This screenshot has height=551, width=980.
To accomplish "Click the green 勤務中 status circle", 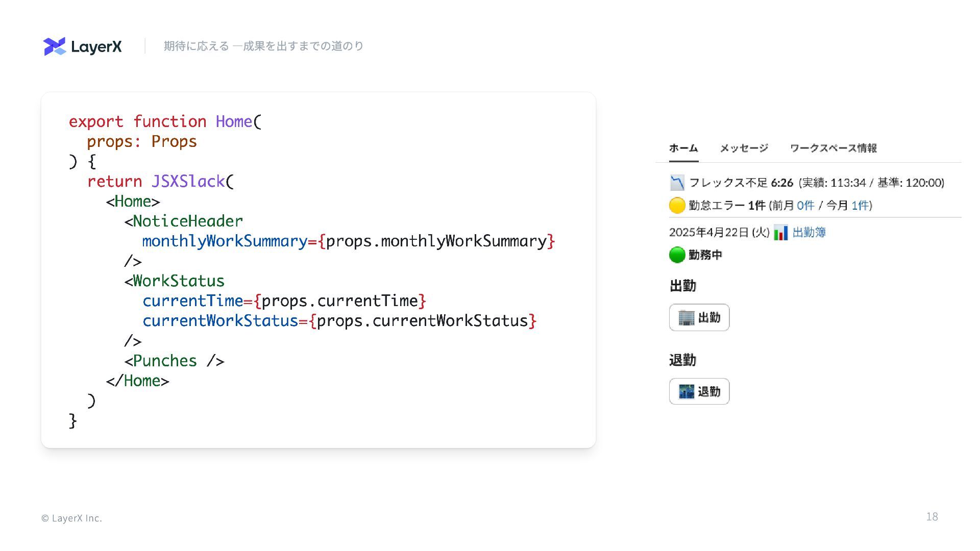I will click(x=677, y=255).
